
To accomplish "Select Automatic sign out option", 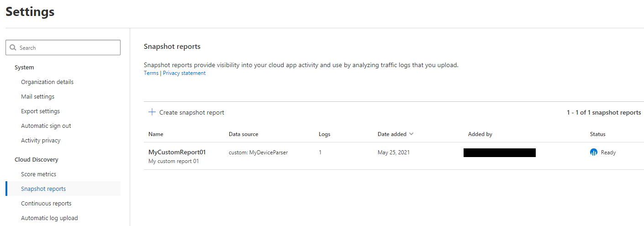I will tap(46, 126).
